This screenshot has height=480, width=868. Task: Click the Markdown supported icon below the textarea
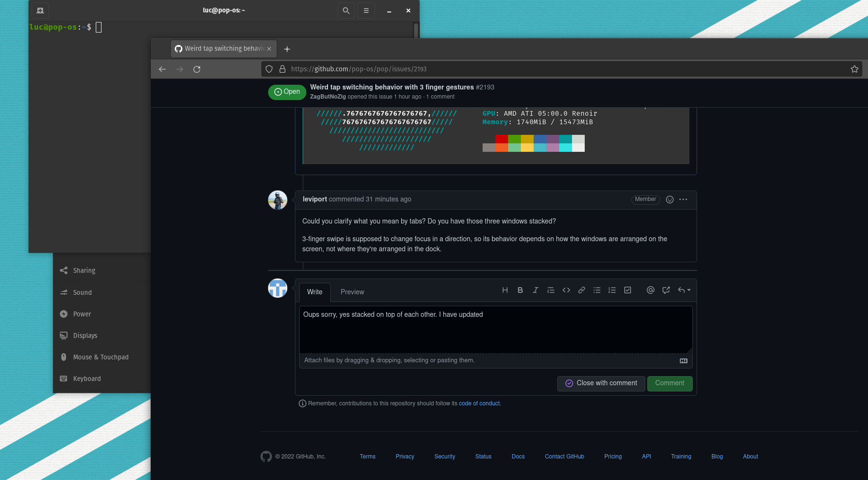684,361
